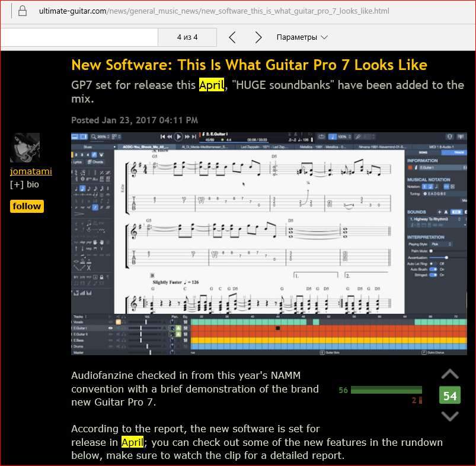476x466 pixels.
Task: Open the jomatami author profile link
Action: pyautogui.click(x=31, y=171)
